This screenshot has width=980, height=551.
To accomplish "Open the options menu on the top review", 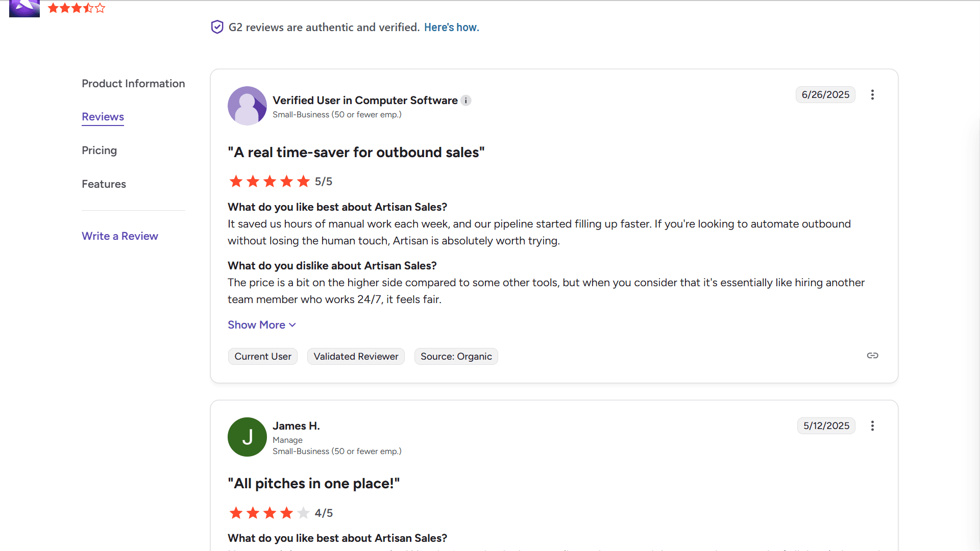I will [x=872, y=94].
